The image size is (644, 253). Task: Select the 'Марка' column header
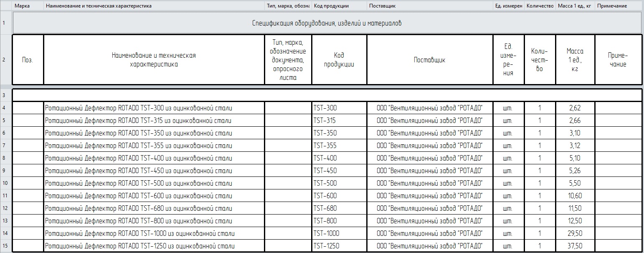(28, 6)
